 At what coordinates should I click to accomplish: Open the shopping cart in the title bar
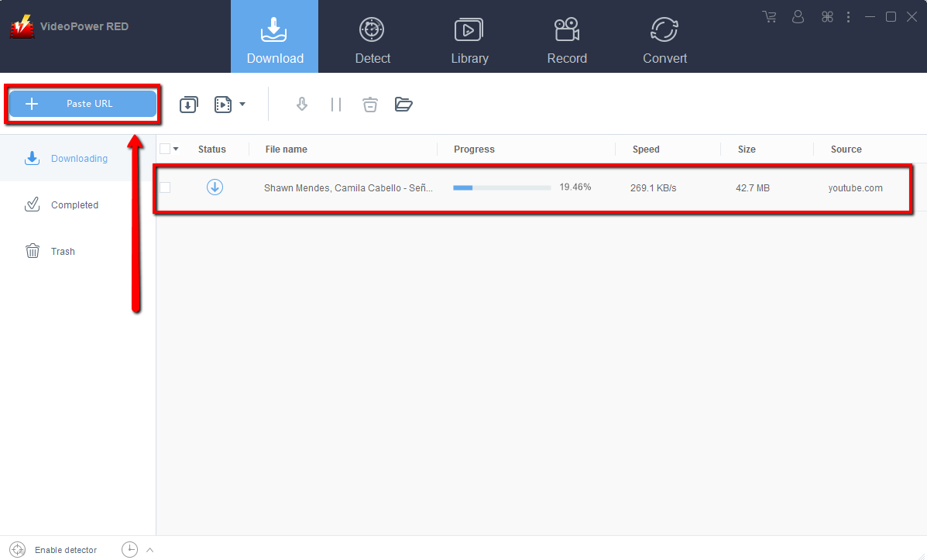click(x=769, y=16)
